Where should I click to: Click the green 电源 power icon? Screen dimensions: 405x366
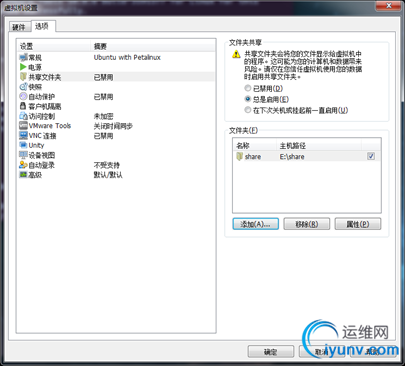[23, 67]
